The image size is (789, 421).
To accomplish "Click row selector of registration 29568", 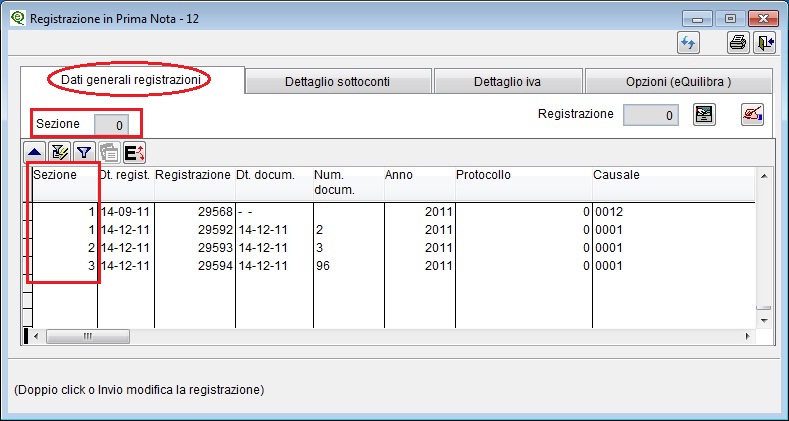I will (x=28, y=212).
